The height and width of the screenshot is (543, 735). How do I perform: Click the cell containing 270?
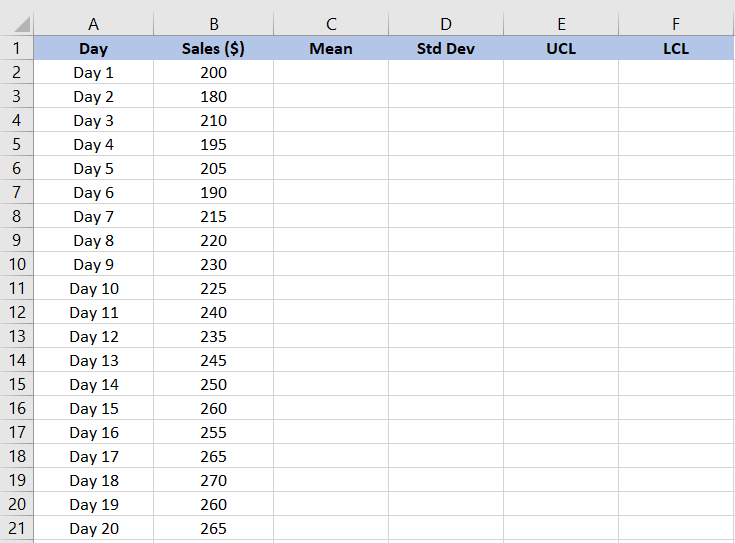pyautogui.click(x=213, y=480)
